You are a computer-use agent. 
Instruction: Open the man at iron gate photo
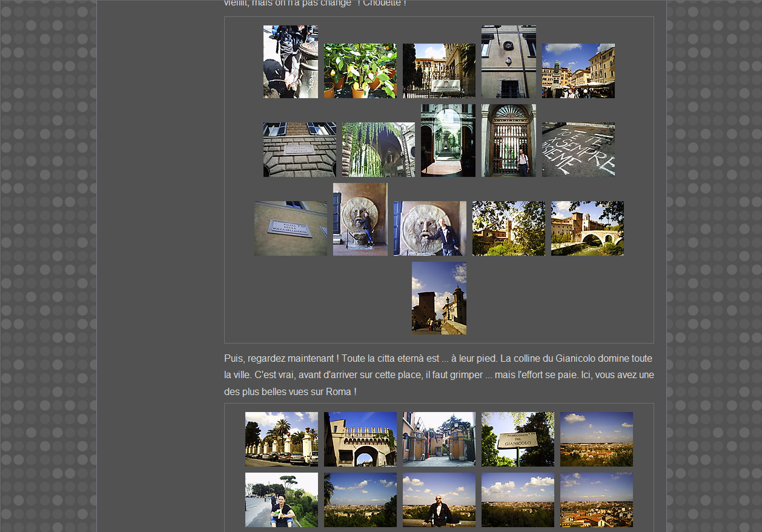[508, 141]
